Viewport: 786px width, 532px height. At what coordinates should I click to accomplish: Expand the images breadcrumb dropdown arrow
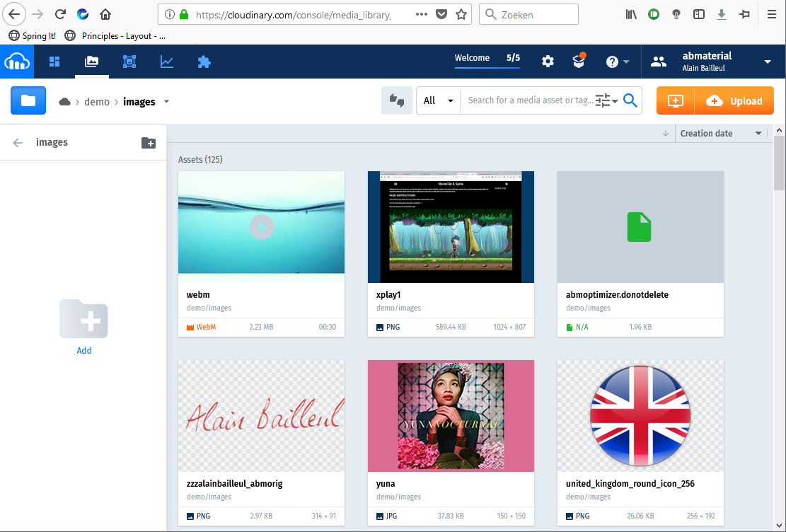pyautogui.click(x=166, y=101)
